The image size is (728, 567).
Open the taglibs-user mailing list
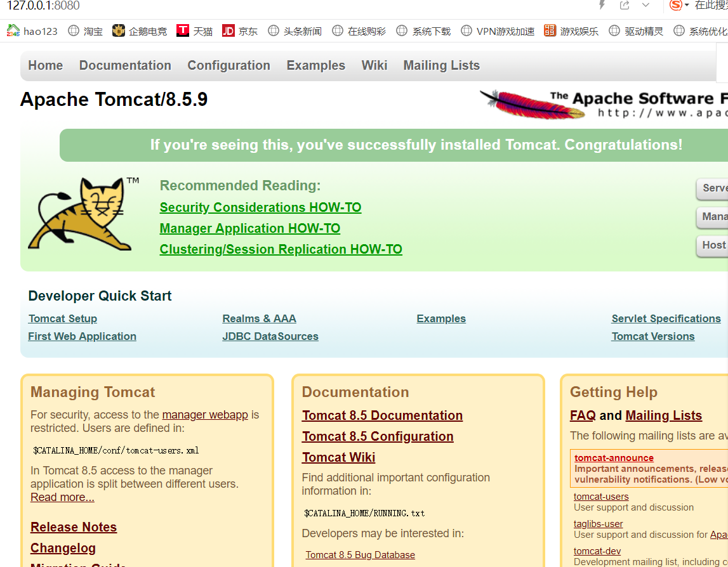[599, 524]
